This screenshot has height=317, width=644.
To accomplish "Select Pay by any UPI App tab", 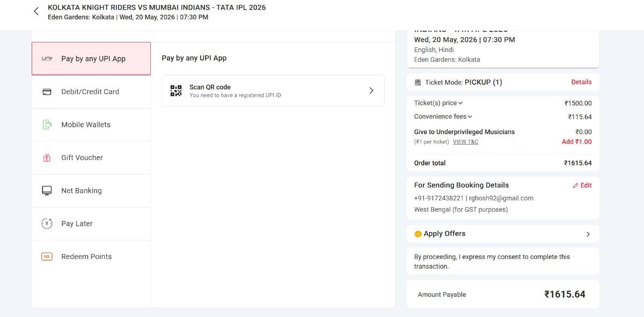I will [x=91, y=59].
